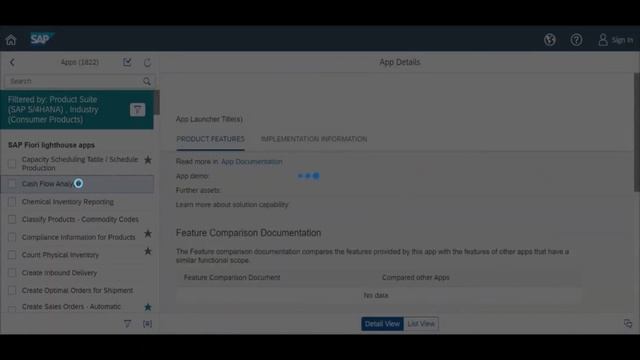Open filter options at list bottom
The height and width of the screenshot is (360, 640).
(127, 324)
